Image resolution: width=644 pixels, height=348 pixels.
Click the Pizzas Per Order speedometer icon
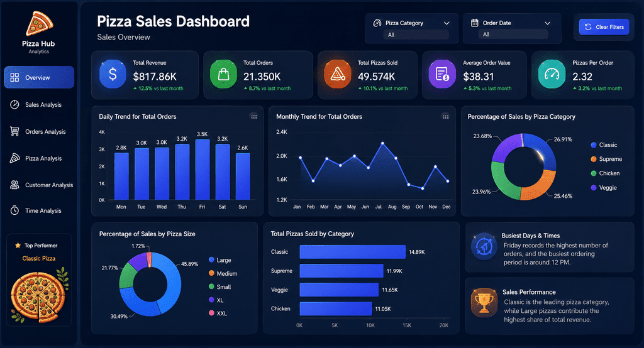552,74
